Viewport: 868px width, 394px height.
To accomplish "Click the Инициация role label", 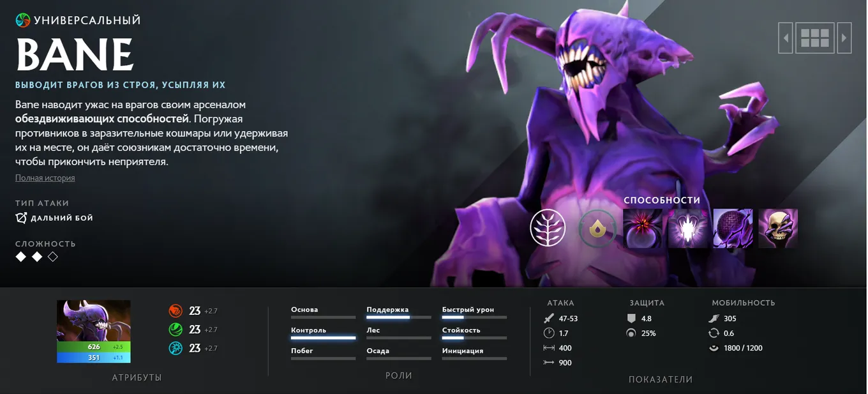I will (463, 351).
